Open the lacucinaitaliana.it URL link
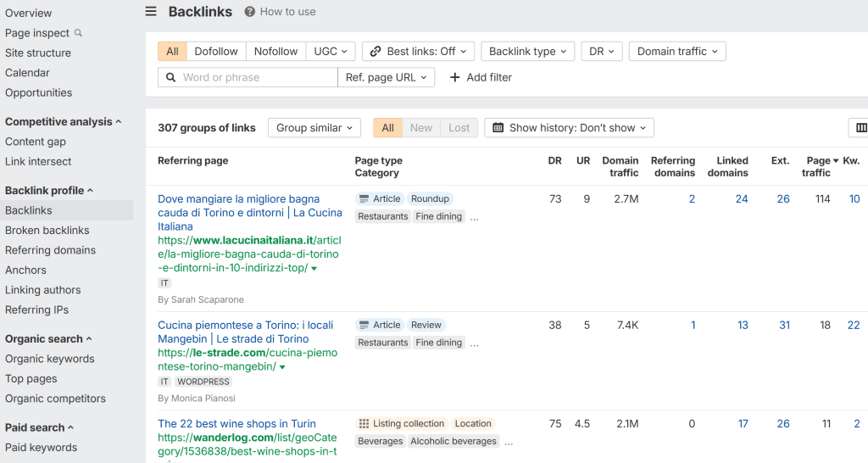The height and width of the screenshot is (463, 868). [x=249, y=254]
